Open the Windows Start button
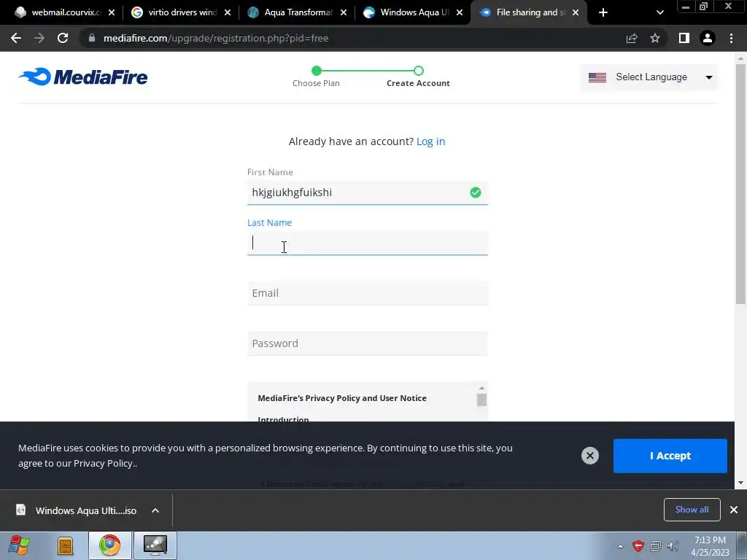The image size is (747, 560). click(x=19, y=545)
